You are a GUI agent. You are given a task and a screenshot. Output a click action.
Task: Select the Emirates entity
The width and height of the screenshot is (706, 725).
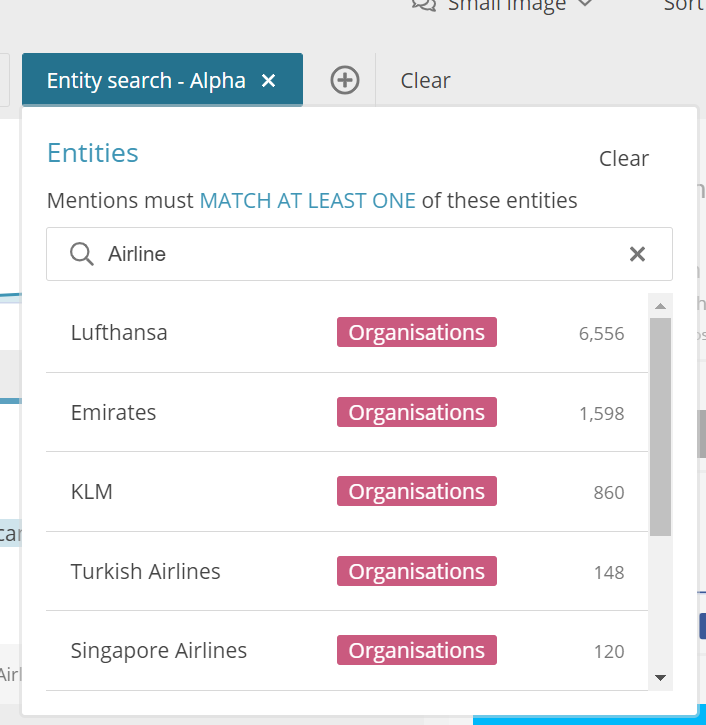click(x=347, y=412)
